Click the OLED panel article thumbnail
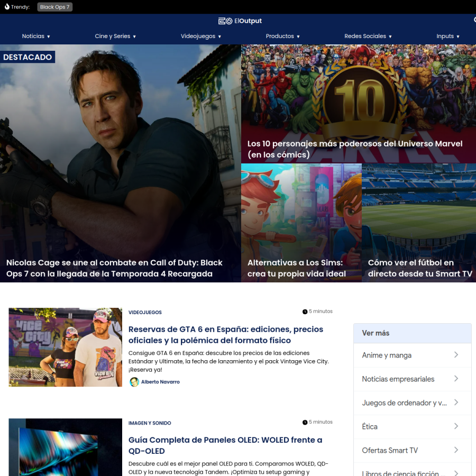The width and height of the screenshot is (476, 476). pos(65,447)
